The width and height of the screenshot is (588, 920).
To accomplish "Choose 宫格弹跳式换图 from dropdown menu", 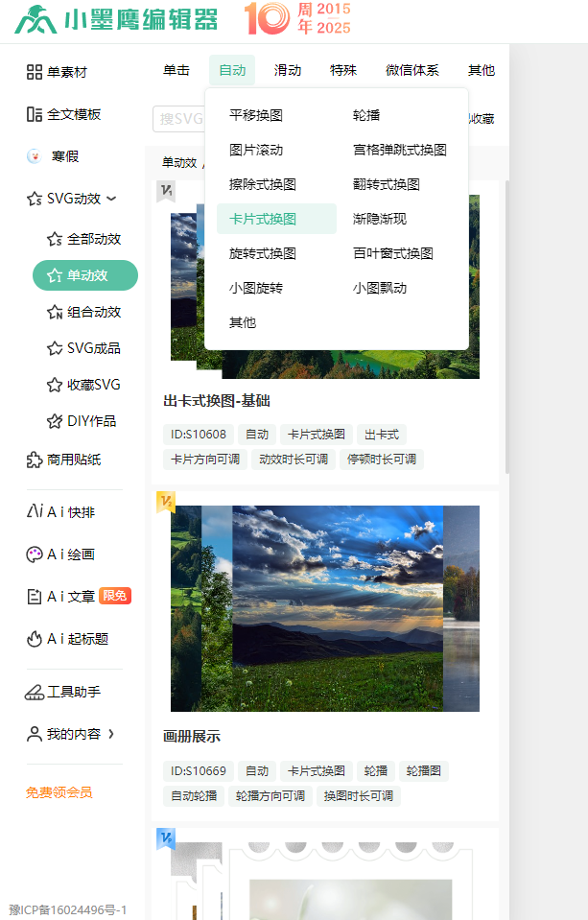I will point(400,151).
